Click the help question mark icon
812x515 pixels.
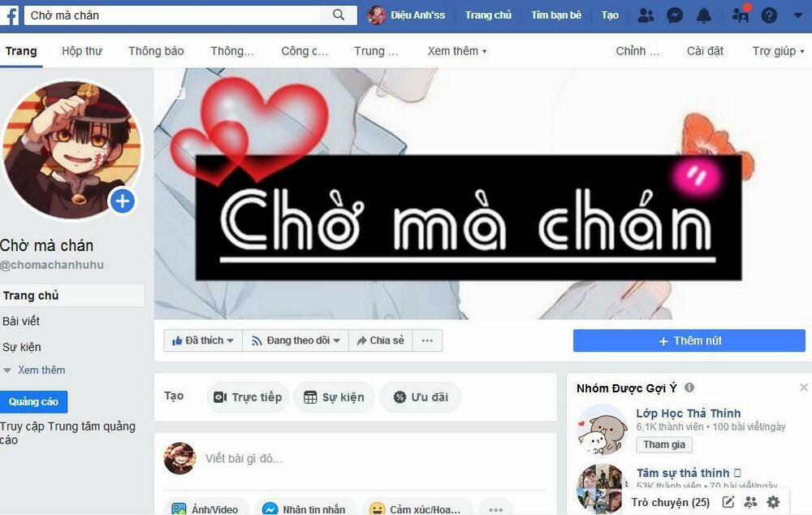pyautogui.click(x=769, y=15)
